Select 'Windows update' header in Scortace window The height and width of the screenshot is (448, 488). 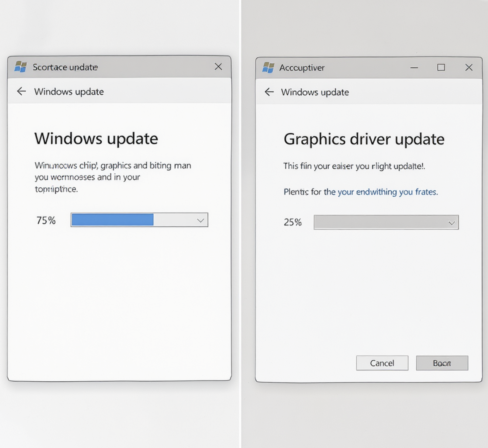tap(69, 92)
